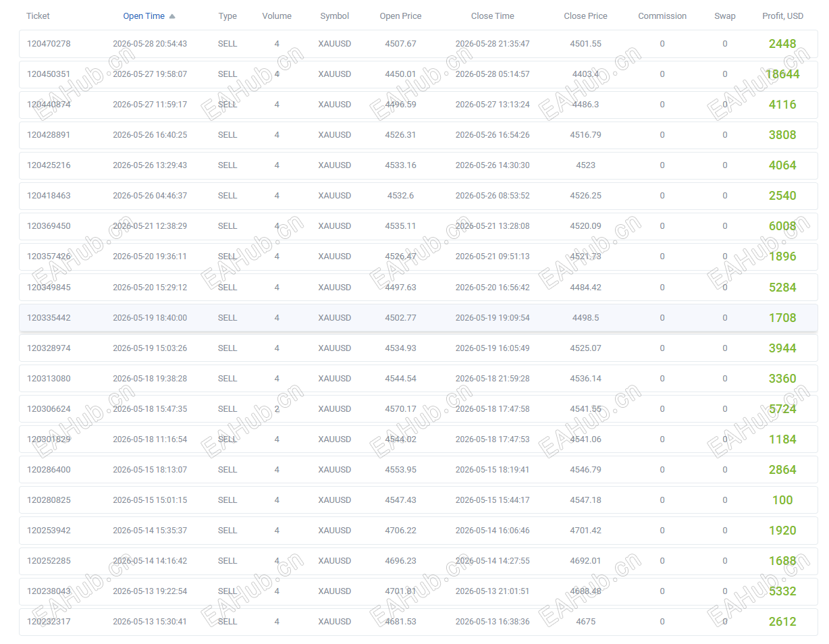Click close time 2026-05-28 05:14:57
829x644 pixels.
(493, 74)
